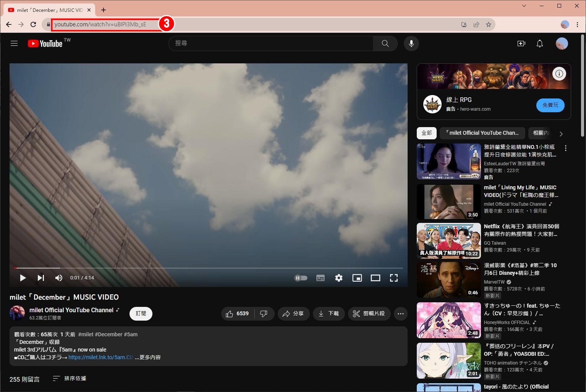Toggle the autoplay switch
Screen dimensions: 586x392
click(x=301, y=278)
